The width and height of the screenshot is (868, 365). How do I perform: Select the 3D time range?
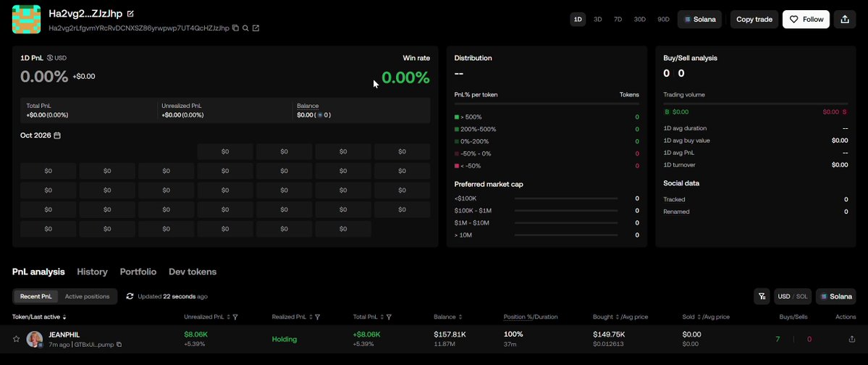(x=598, y=20)
